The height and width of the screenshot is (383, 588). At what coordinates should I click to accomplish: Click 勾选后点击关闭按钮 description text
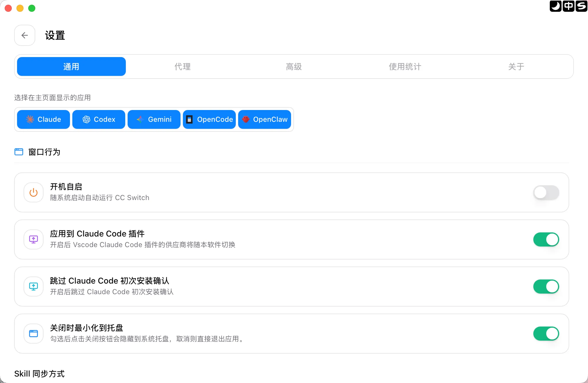[147, 339]
